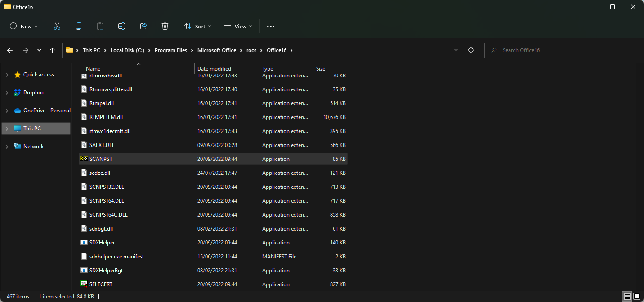Click Office16 breadcrumb segment
644x302 pixels.
click(x=277, y=50)
